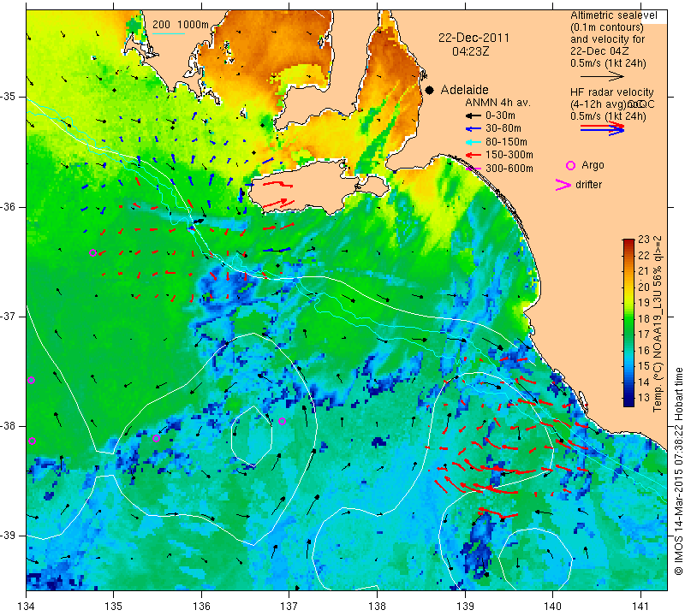The width and height of the screenshot is (685, 616).
Task: Click the black 0-30m legend arrow
Action: [x=473, y=115]
